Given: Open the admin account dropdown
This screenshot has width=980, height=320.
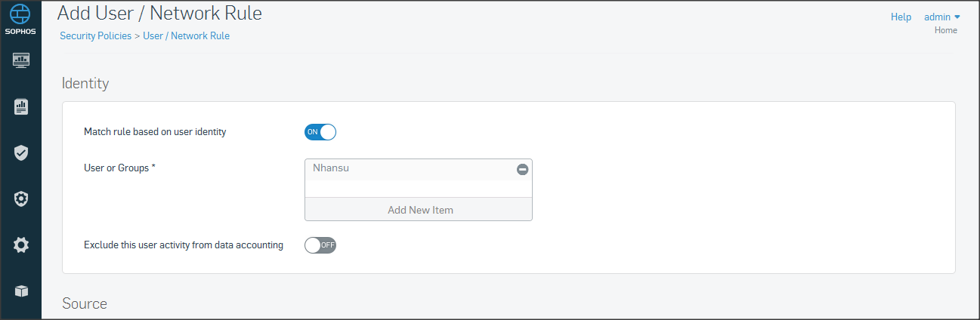Looking at the screenshot, I should pos(941,17).
